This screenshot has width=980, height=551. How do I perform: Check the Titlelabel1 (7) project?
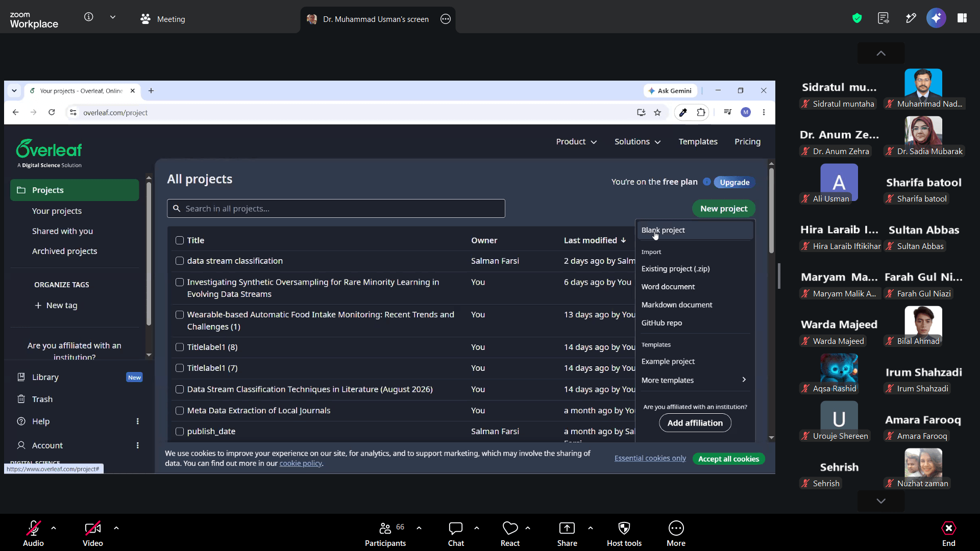click(x=180, y=368)
